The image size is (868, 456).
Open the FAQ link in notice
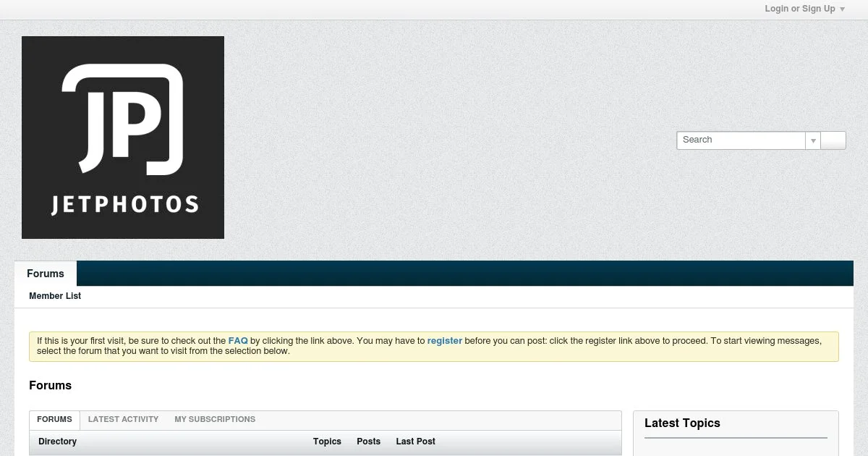[238, 340]
